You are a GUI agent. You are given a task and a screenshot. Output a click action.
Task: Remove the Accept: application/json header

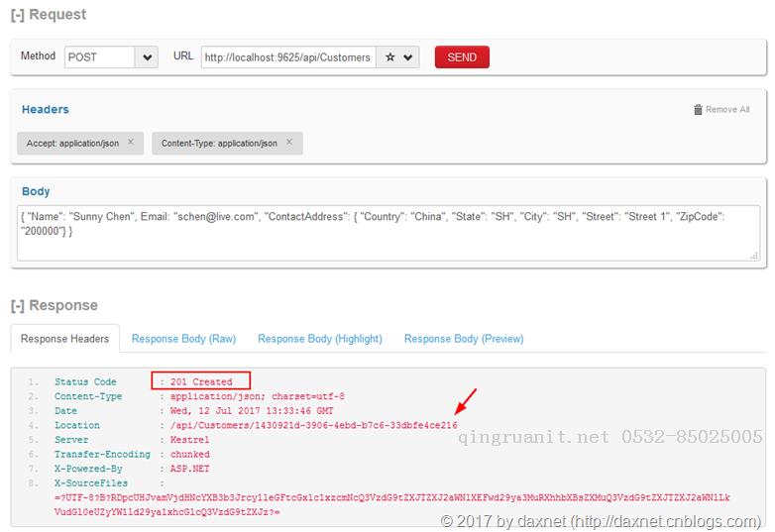click(131, 143)
